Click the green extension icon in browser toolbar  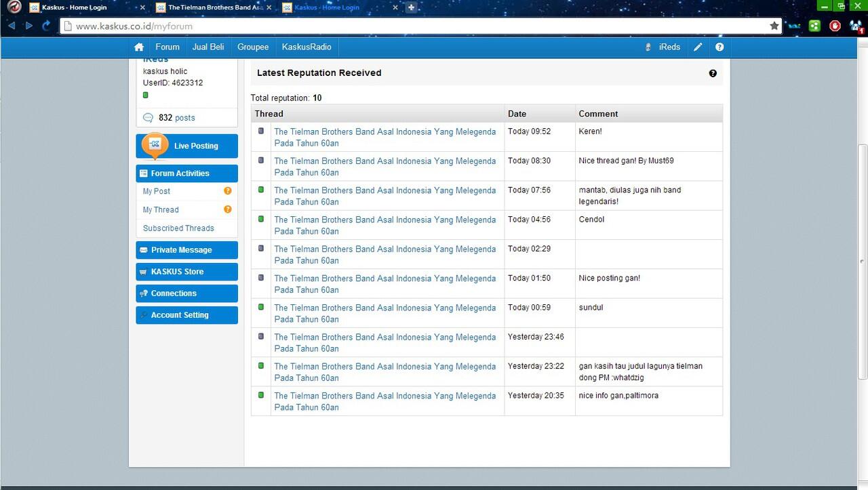(x=814, y=26)
